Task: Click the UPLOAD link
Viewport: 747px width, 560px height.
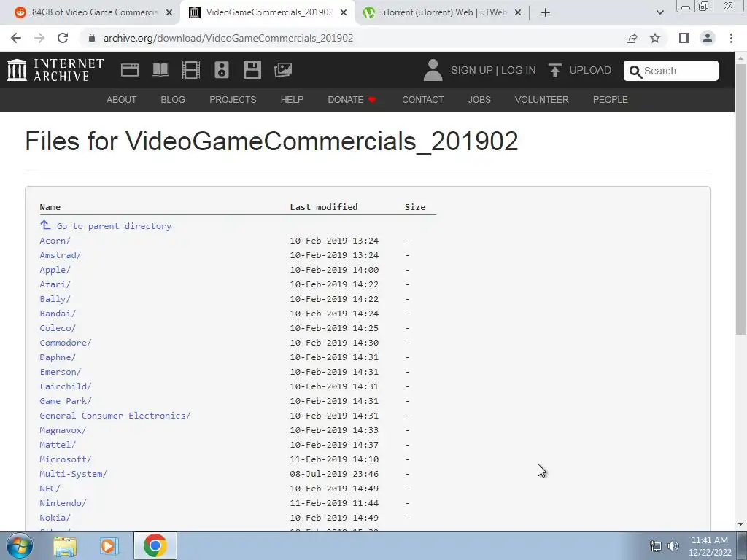Action: (x=590, y=71)
